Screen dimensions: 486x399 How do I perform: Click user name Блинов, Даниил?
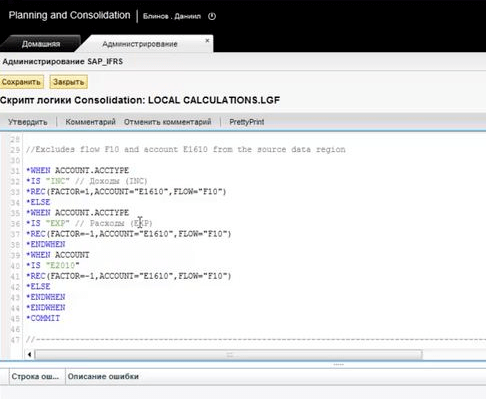(x=172, y=16)
